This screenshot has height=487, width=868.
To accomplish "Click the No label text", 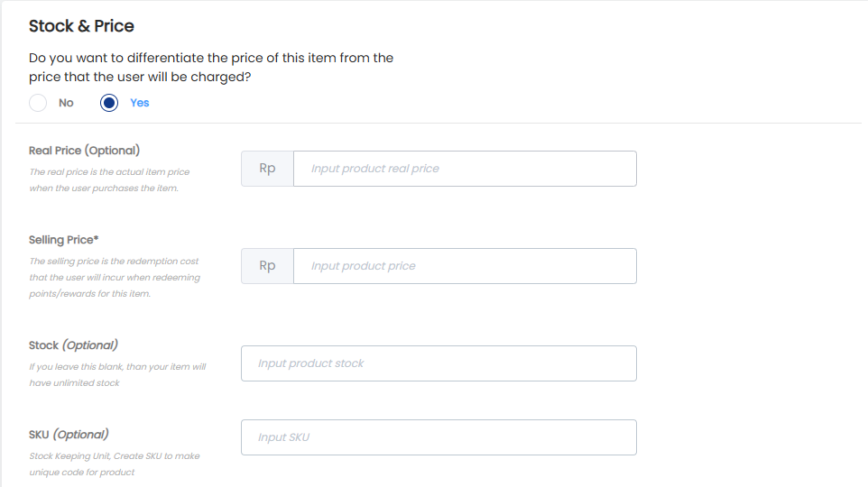I will click(66, 103).
